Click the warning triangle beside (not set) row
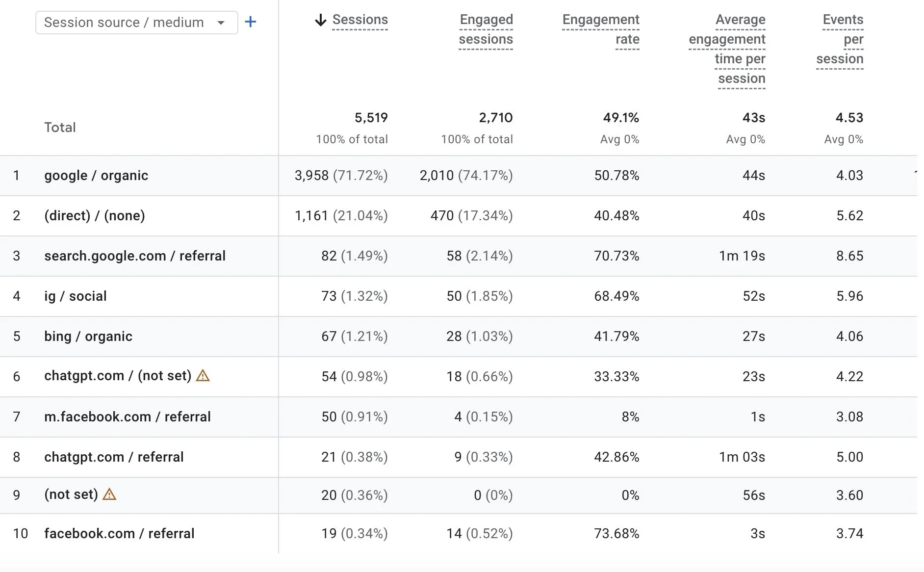 point(110,495)
